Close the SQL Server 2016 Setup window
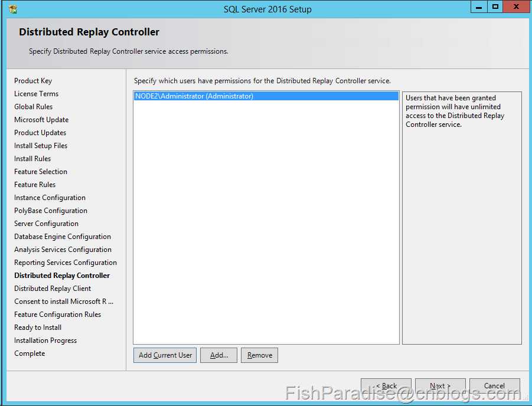The height and width of the screenshot is (406, 532). click(516, 6)
